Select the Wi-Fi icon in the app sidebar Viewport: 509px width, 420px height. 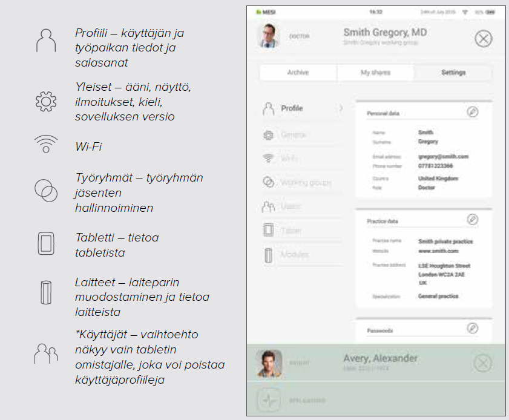pos(268,159)
